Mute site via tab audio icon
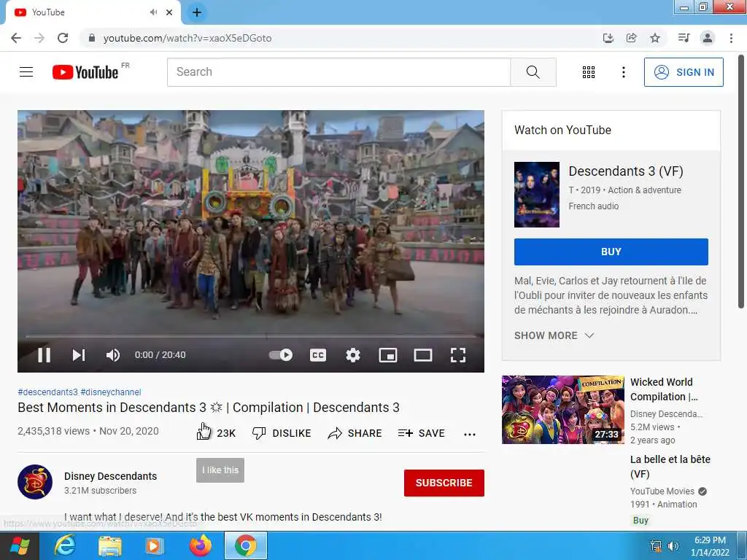Screen dimensions: 747x560 point(153,12)
